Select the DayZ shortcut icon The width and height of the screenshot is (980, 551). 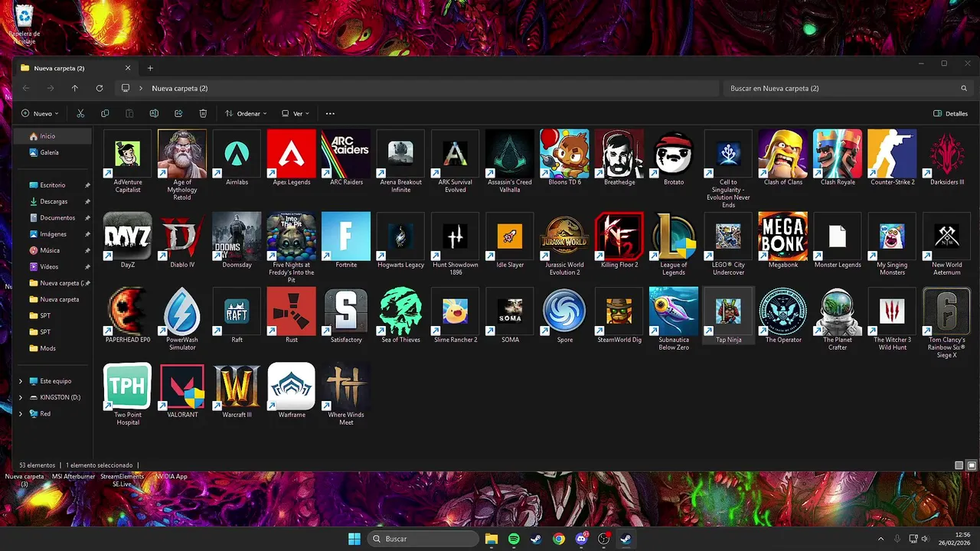click(x=128, y=236)
